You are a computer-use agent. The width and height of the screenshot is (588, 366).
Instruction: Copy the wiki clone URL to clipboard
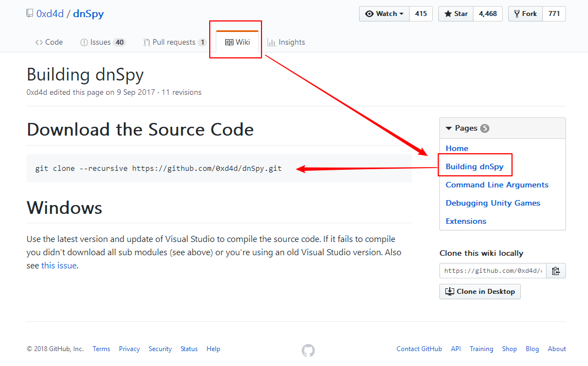pyautogui.click(x=556, y=271)
